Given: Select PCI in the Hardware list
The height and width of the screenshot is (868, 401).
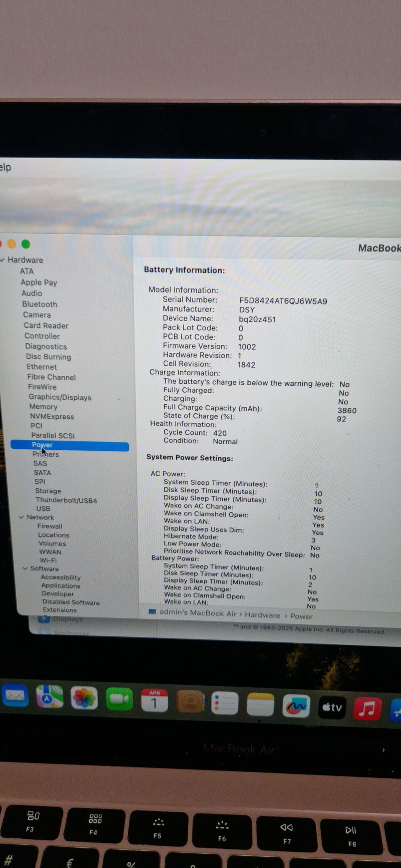Looking at the screenshot, I should [x=36, y=425].
